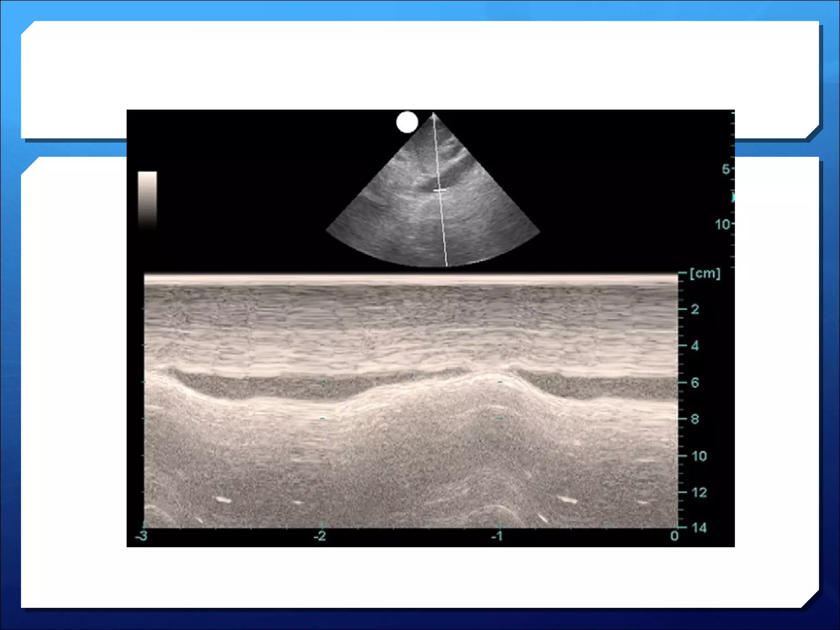The width and height of the screenshot is (840, 630).
Task: Click the white probe orientation marker circle
Action: (x=407, y=122)
